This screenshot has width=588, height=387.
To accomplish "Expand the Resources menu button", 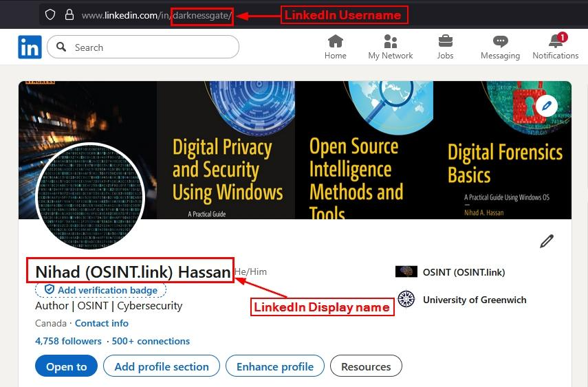I will pyautogui.click(x=366, y=366).
